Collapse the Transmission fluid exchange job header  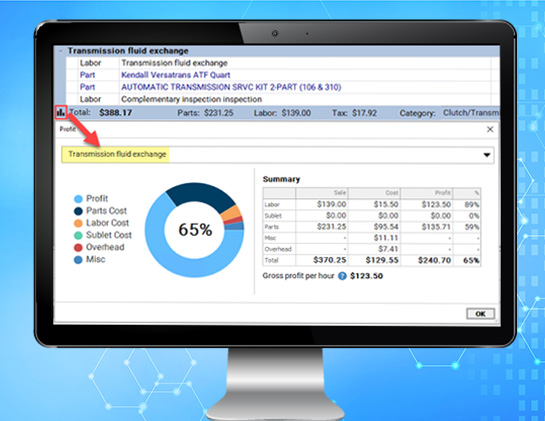[x=60, y=51]
